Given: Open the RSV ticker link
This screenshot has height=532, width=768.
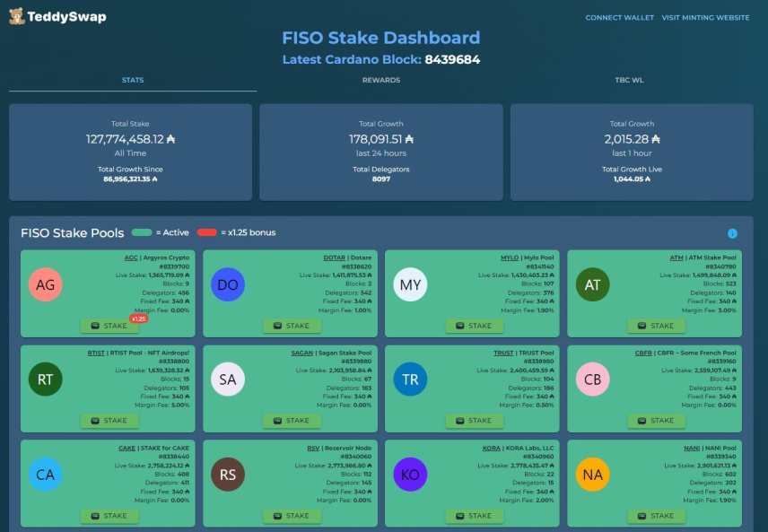Looking at the screenshot, I should [313, 449].
